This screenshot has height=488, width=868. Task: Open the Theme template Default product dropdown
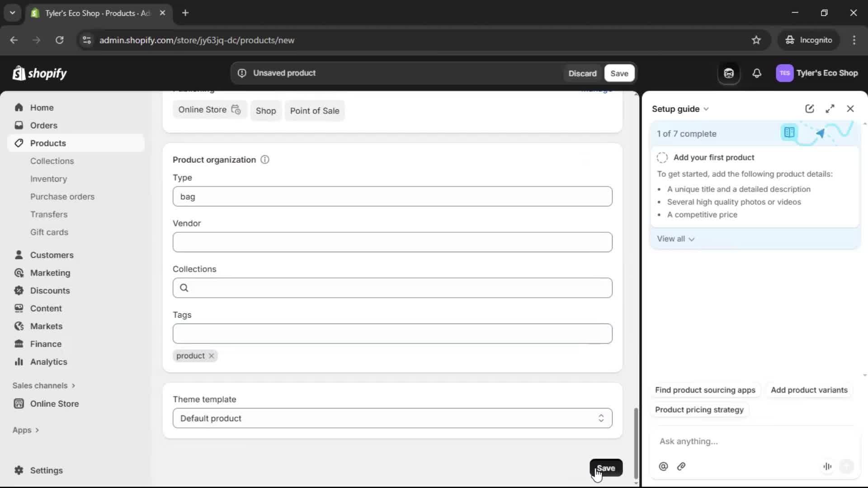point(392,418)
